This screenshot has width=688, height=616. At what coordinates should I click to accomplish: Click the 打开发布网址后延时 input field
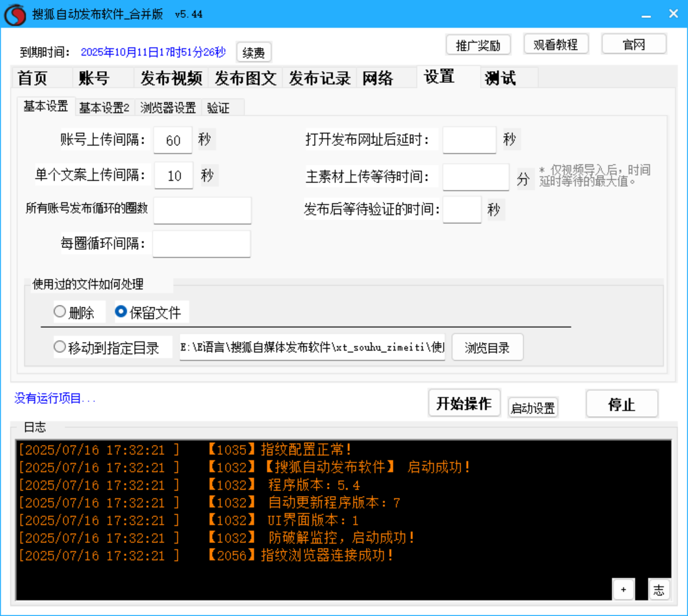pyautogui.click(x=470, y=140)
